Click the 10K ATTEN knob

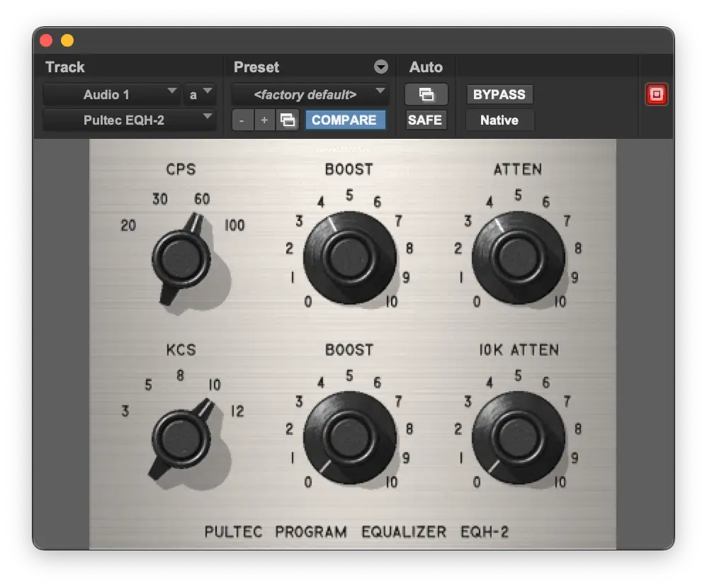tap(518, 437)
